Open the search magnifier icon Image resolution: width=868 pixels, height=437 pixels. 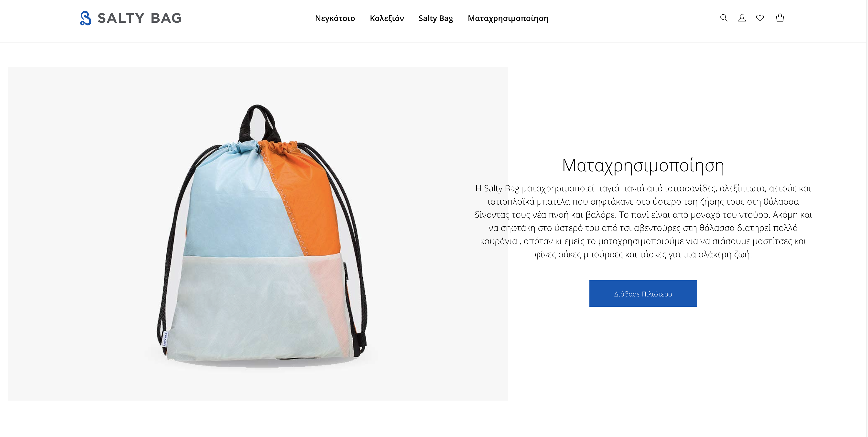[x=723, y=18]
